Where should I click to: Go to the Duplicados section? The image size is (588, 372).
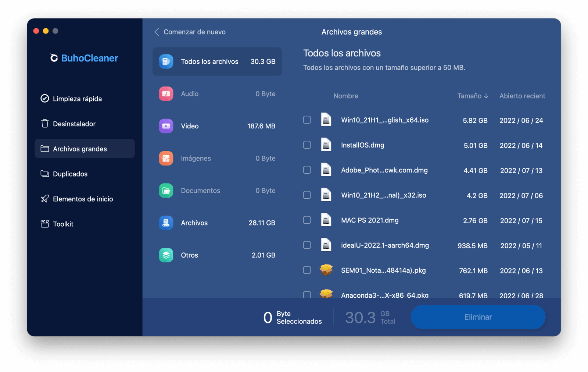point(85,174)
